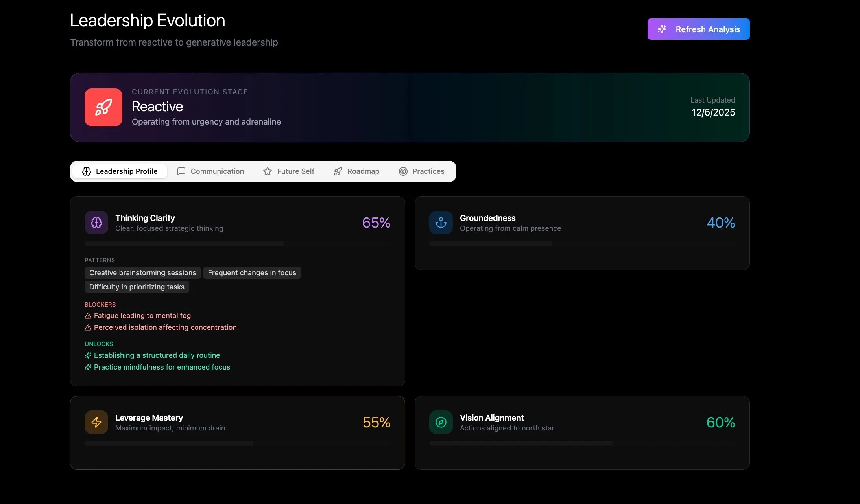The image size is (860, 504).
Task: Click warning icon beside Fatigue blocker
Action: point(88,316)
